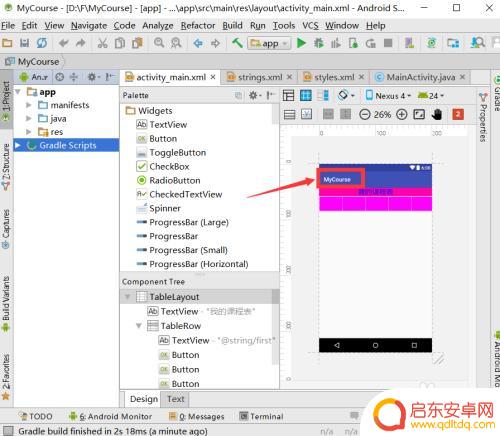The image size is (500, 436).
Task: Expand the java folder
Action: tap(29, 119)
